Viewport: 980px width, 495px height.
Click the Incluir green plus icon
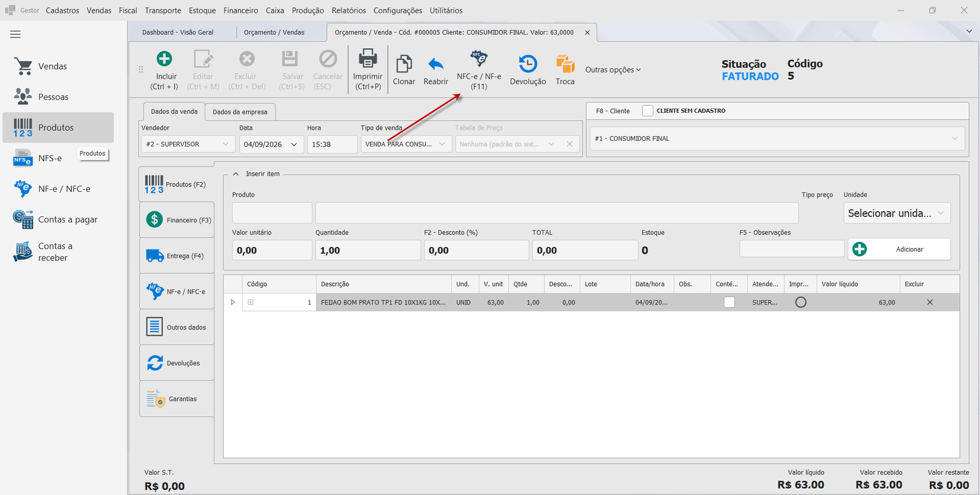tap(164, 59)
